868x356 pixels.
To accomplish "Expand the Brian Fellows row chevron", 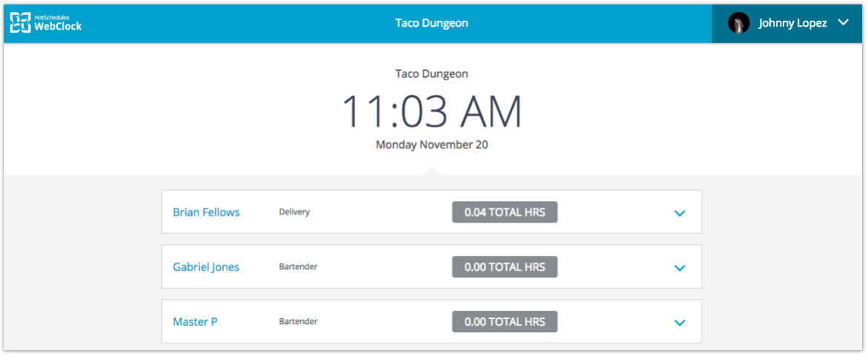I will 680,213.
